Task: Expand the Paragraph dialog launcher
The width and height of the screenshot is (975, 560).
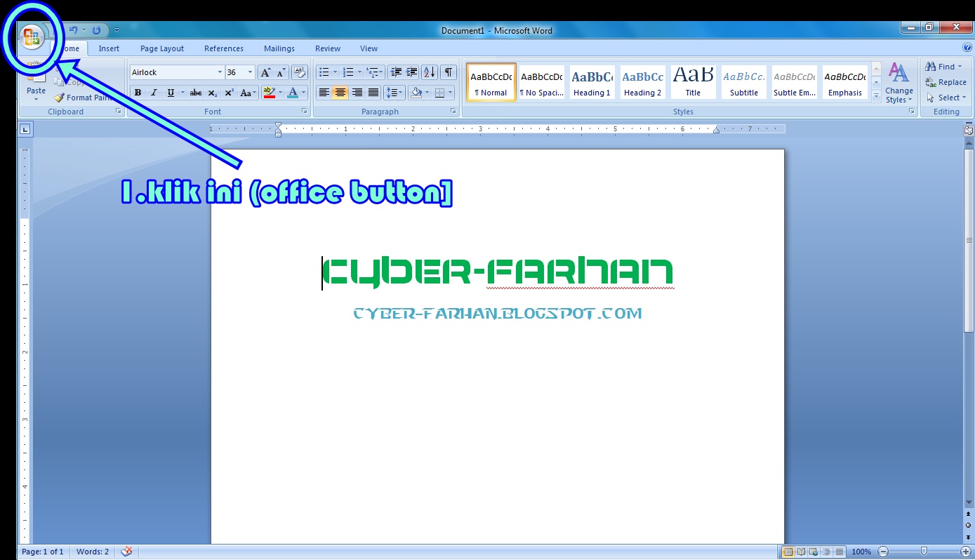Action: (453, 112)
